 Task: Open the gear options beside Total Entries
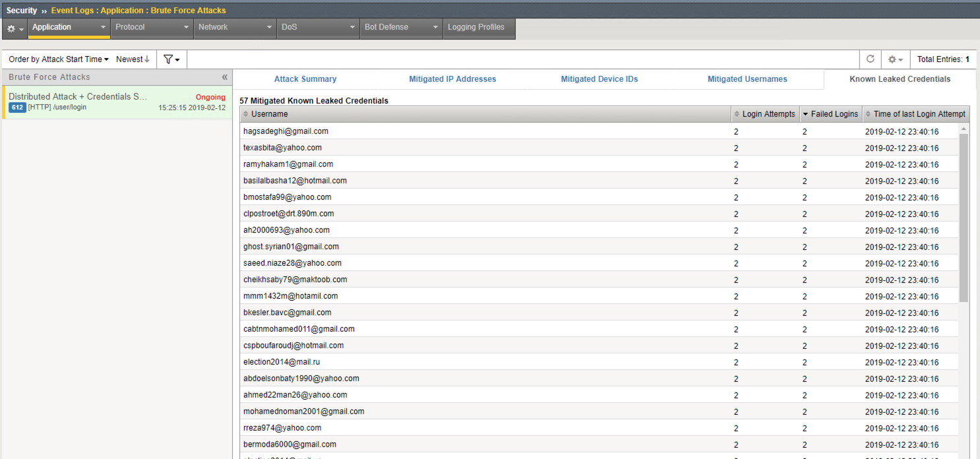click(895, 59)
